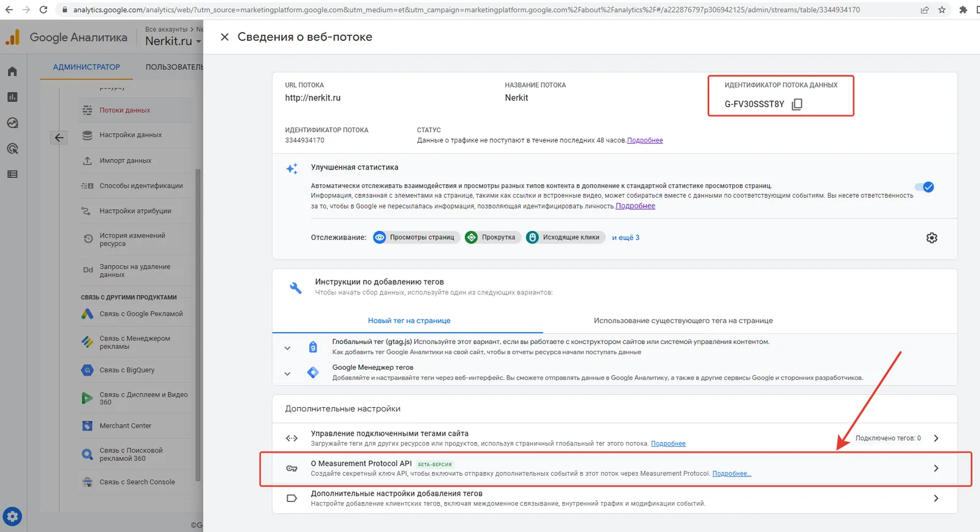This screenshot has width=980, height=532.
Task: Expand the Google Tag Manager option
Action: (x=287, y=373)
